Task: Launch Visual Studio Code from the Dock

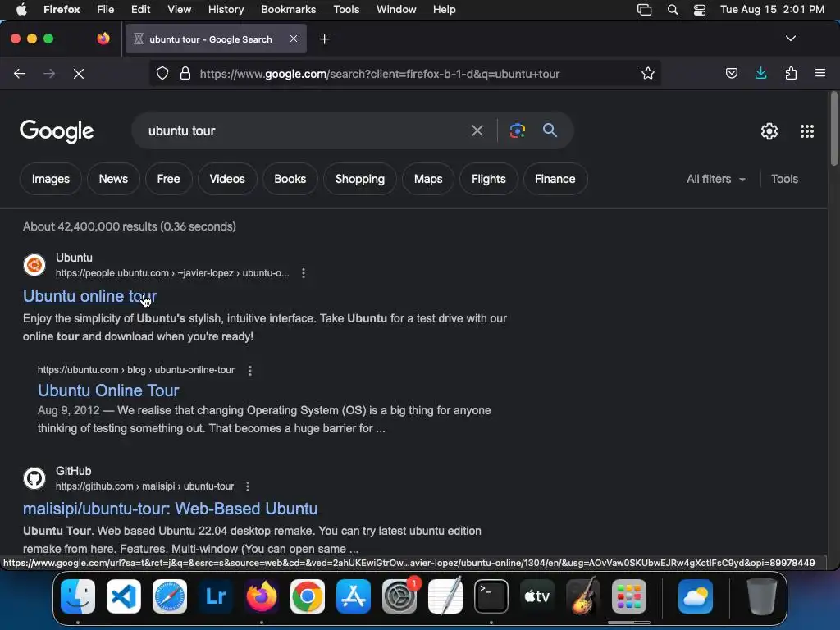Action: coord(123,596)
